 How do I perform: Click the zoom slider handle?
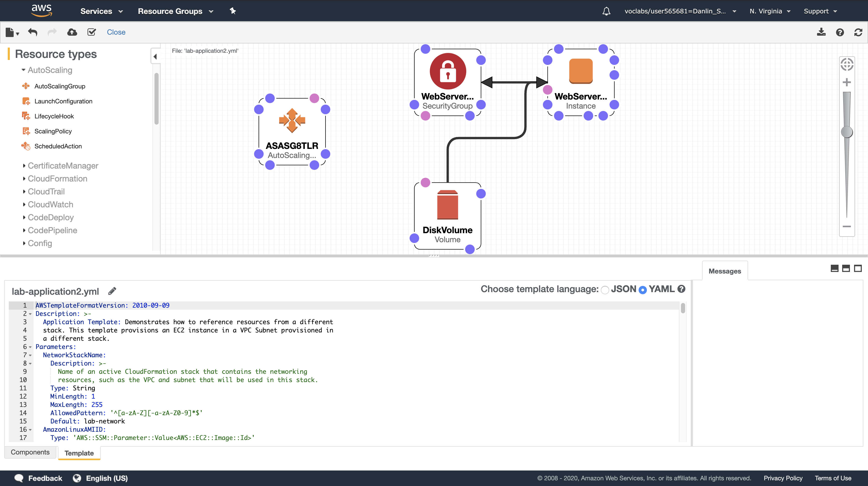[847, 132]
